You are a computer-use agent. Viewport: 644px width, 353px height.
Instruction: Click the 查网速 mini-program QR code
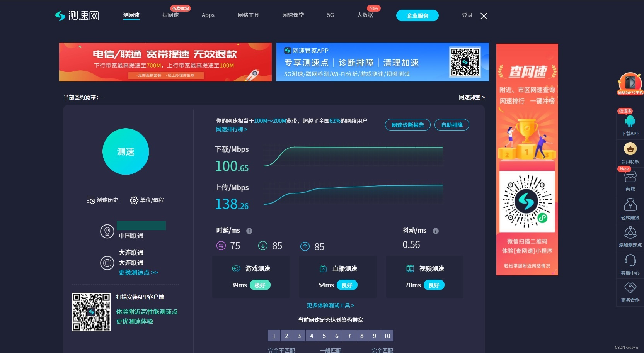527,201
